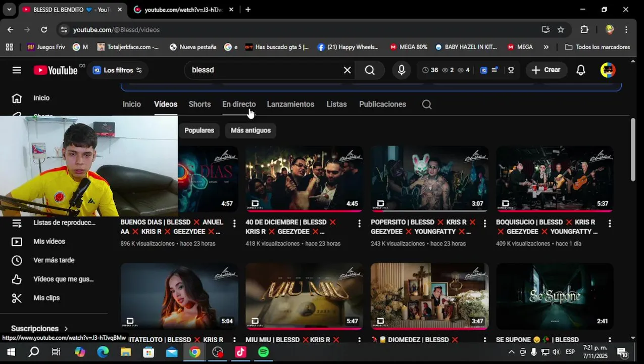Click the vidIQ list icon next to trophy
Viewport: 644px width, 364px height.
pyautogui.click(x=495, y=70)
